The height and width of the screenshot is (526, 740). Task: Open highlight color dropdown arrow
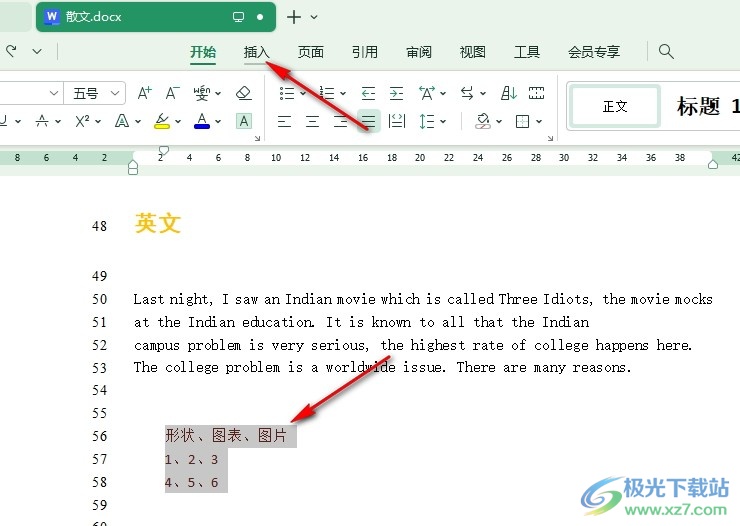(178, 122)
